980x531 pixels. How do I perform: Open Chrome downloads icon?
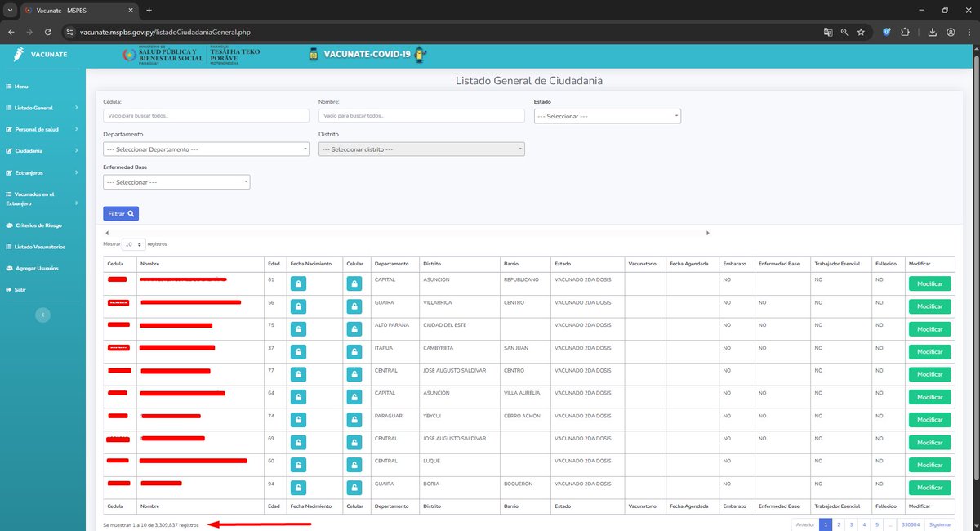[933, 32]
